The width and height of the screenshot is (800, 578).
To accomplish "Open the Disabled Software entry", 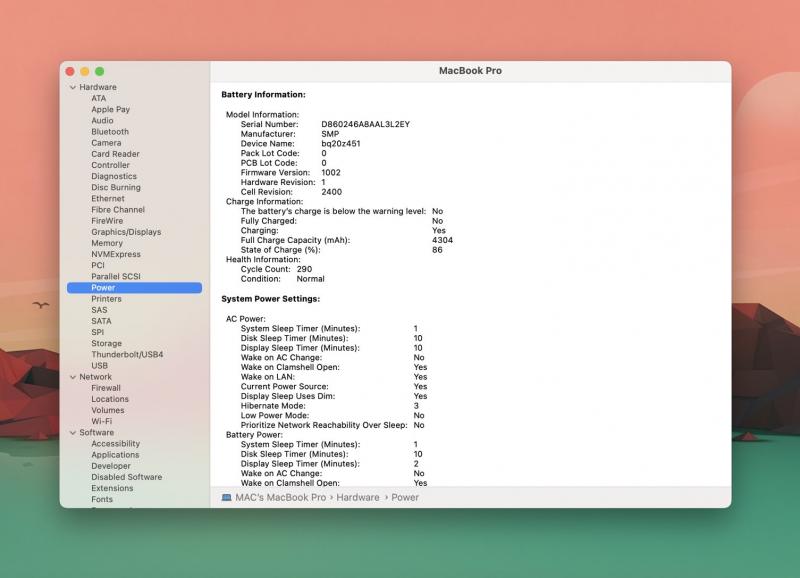I will (127, 478).
